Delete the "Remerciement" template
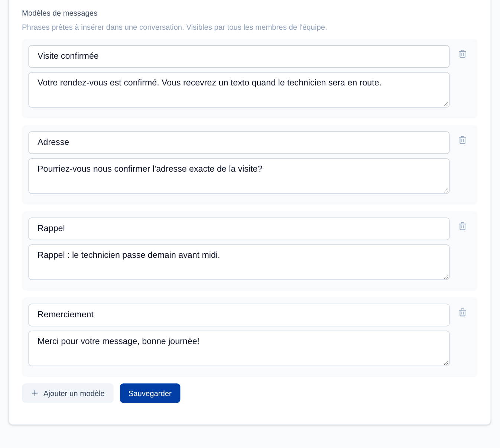 click(462, 312)
